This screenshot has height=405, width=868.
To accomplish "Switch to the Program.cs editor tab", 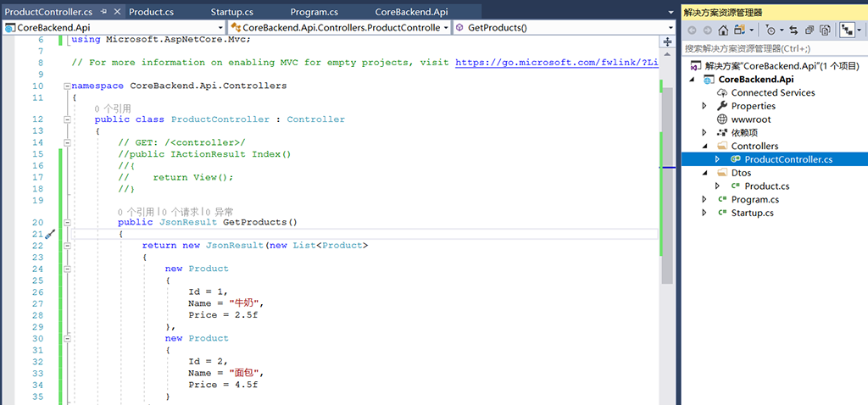I will click(314, 12).
